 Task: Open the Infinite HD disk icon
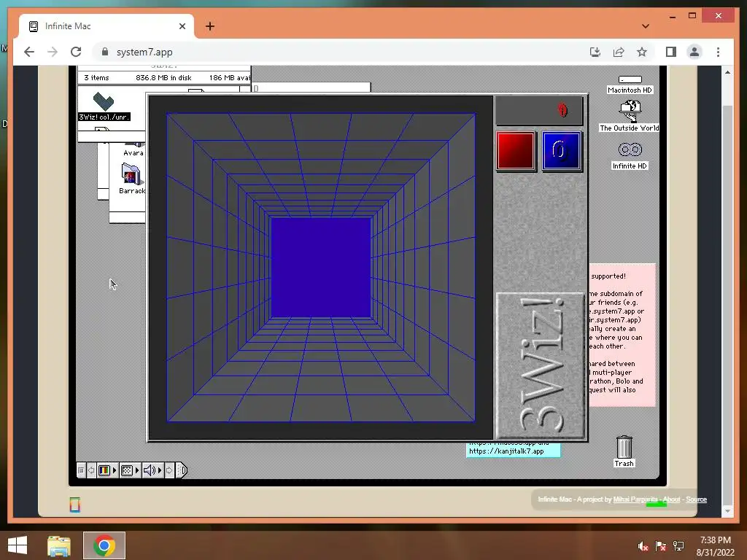click(630, 149)
